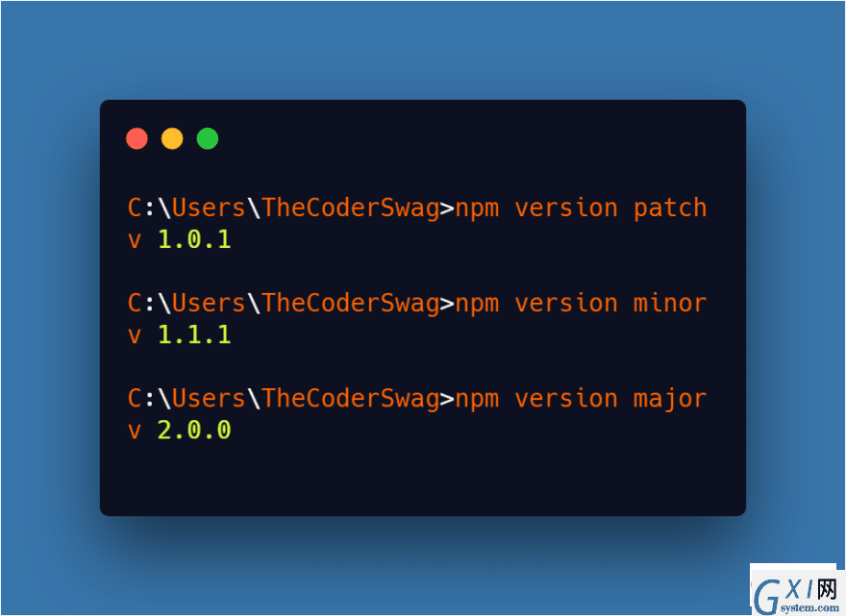Click the 'v 1.1.1' output line
The width and height of the screenshot is (846, 616).
[180, 335]
